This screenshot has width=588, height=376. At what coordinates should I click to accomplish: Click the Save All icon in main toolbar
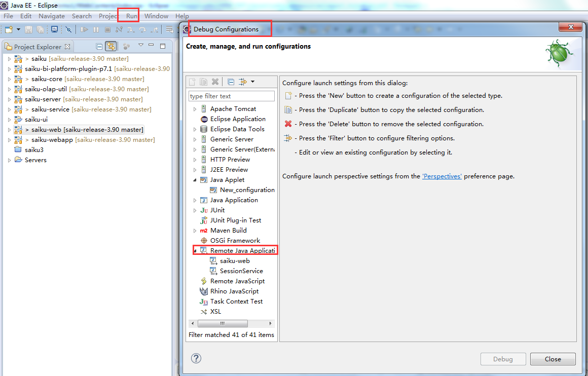point(40,29)
